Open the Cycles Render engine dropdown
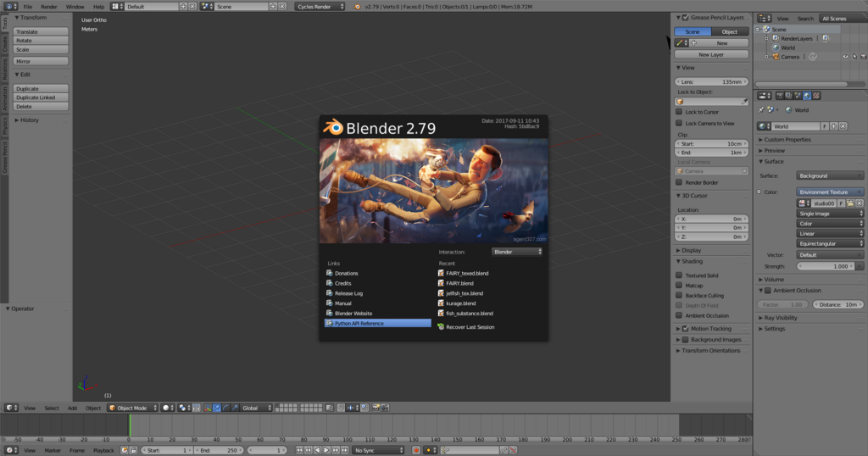This screenshot has height=456, width=868. point(320,7)
